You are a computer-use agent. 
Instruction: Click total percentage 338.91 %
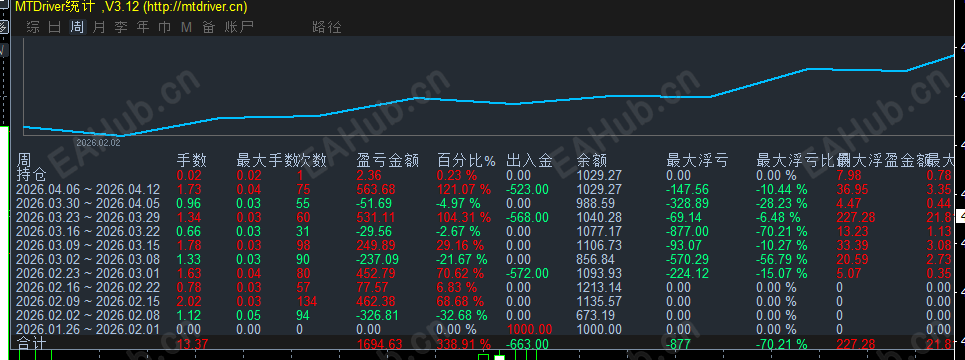464,343
